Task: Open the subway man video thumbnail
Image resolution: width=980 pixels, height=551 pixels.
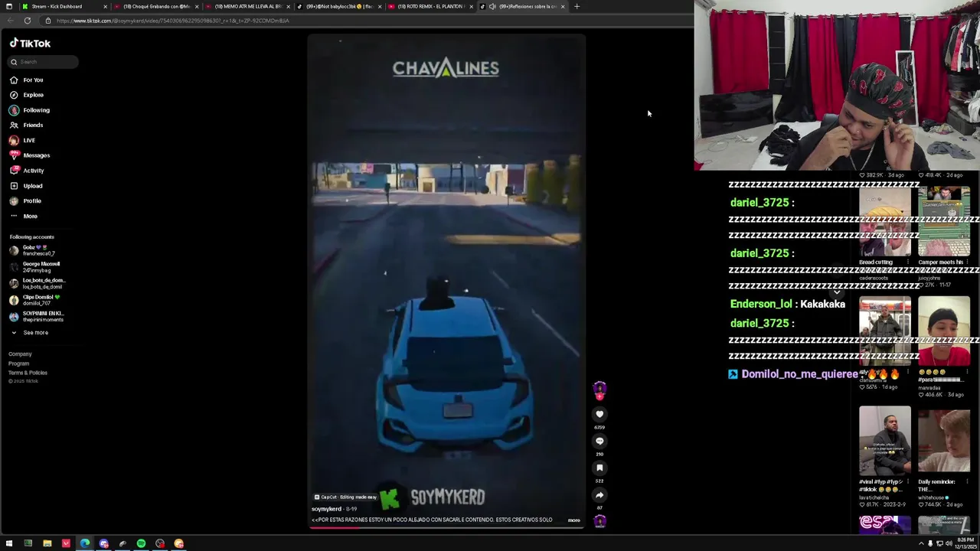Action: (884, 332)
